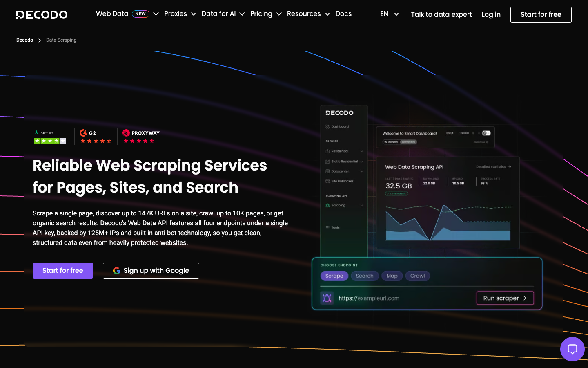Click Datacenter in the dashboard sidebar
The width and height of the screenshot is (588, 368).
344,171
